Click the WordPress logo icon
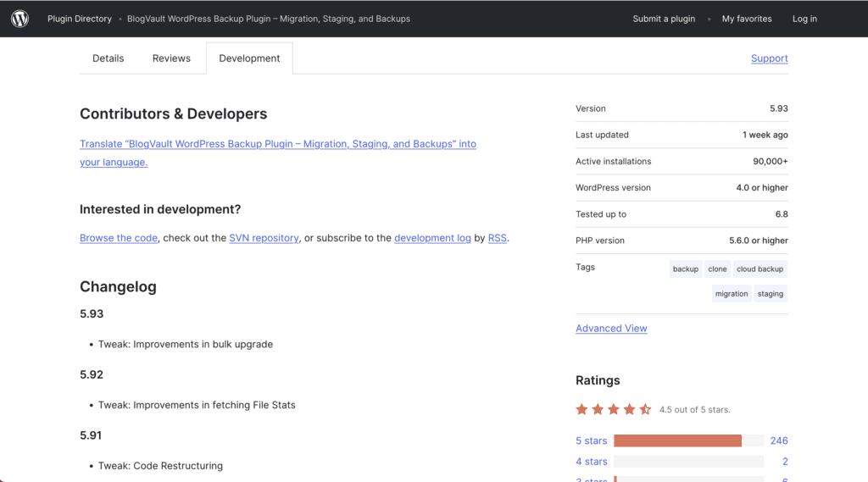Viewport: 868px width, 482px height. [x=20, y=19]
